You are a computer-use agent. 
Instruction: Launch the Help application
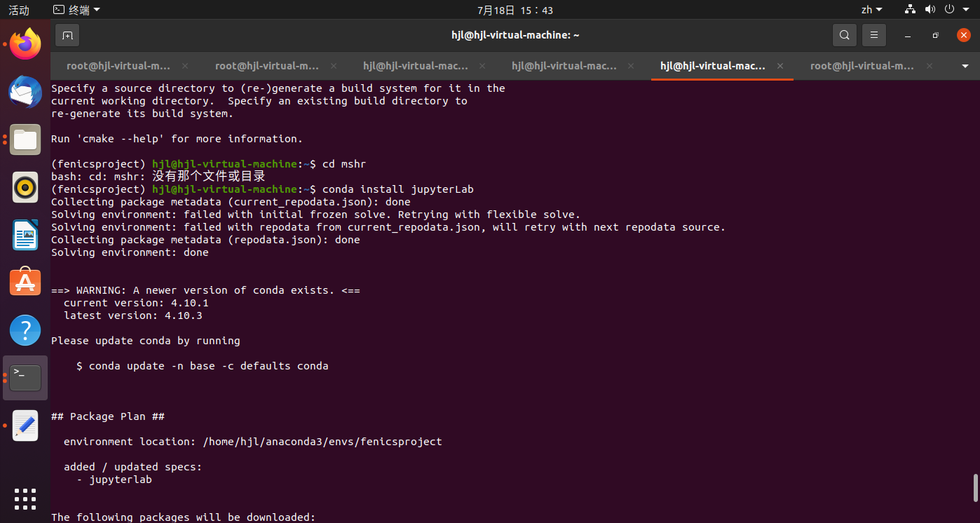pos(25,330)
